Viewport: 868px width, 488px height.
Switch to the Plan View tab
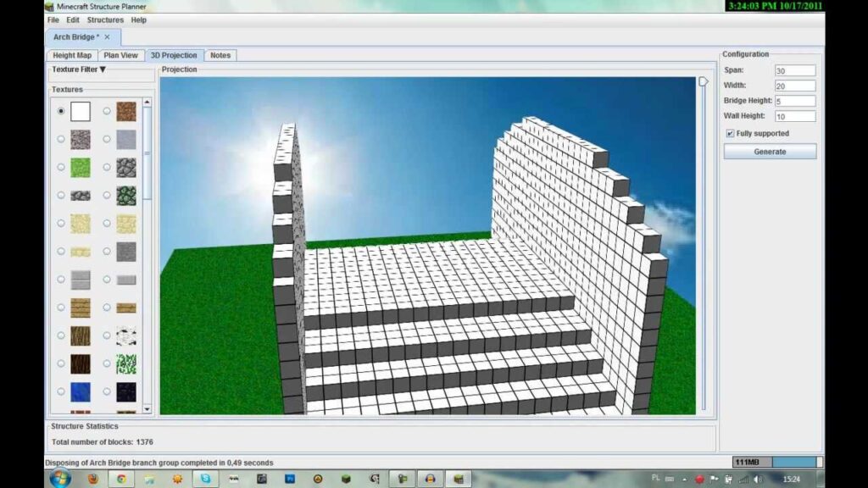click(x=120, y=55)
